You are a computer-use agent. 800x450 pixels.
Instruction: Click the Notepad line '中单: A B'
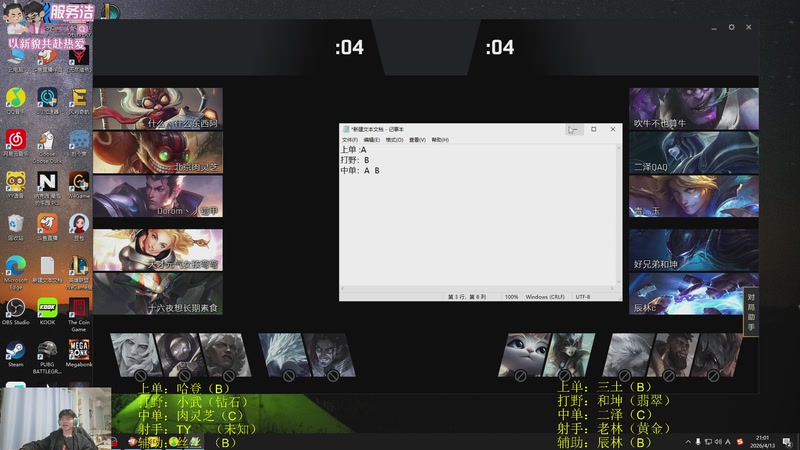click(360, 170)
